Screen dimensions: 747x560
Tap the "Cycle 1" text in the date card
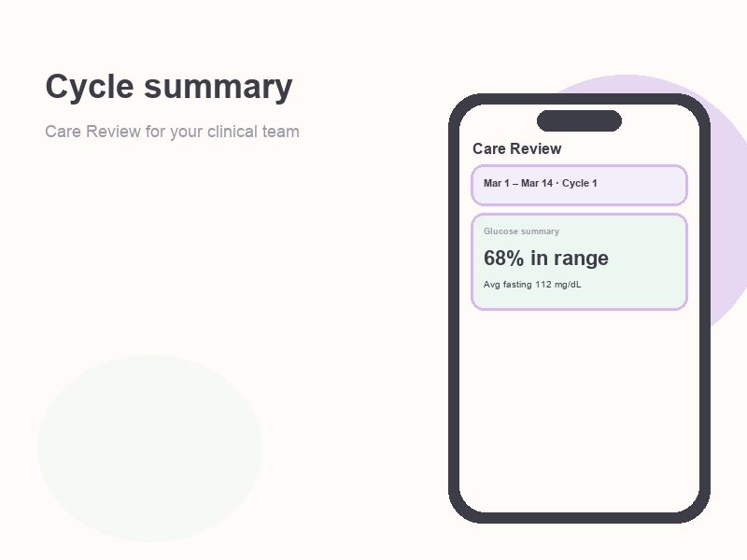pyautogui.click(x=579, y=183)
